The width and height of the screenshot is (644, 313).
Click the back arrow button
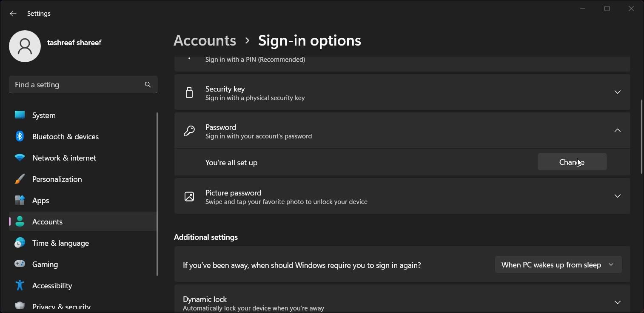click(13, 13)
